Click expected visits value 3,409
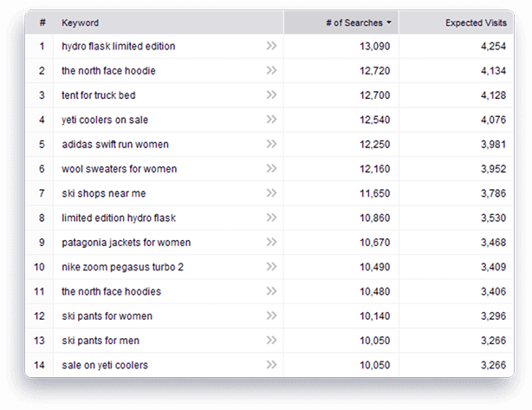This screenshot has width=532, height=410. pyautogui.click(x=493, y=267)
